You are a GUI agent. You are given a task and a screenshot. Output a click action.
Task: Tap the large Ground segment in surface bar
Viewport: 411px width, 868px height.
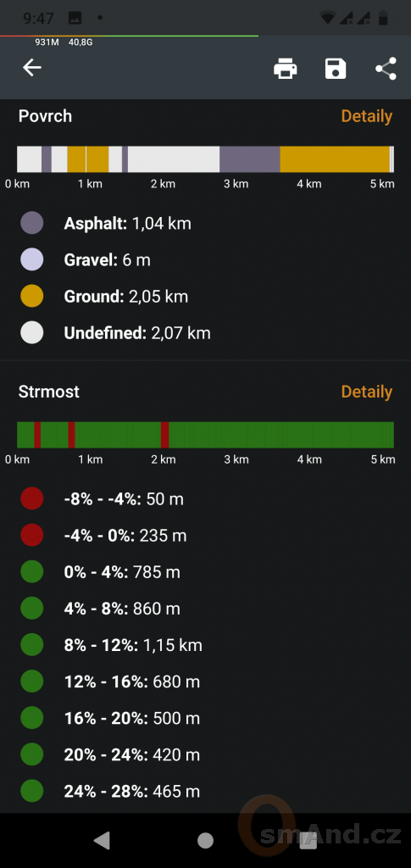335,159
